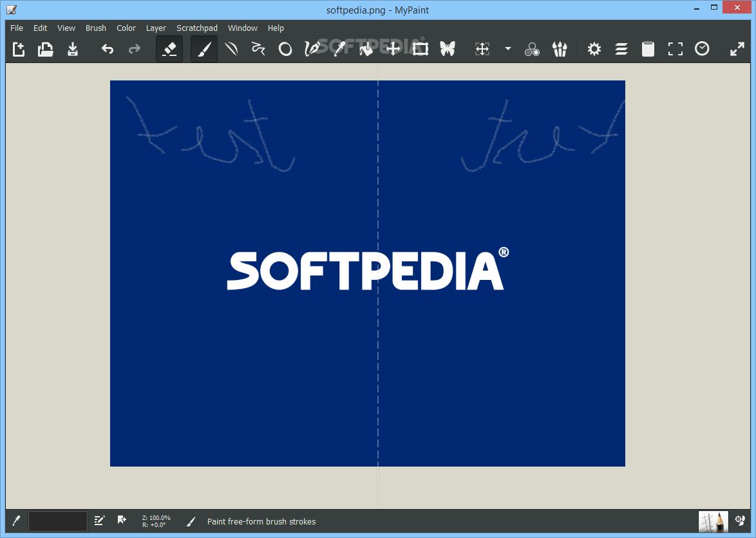
Task: Click the status bar color picker eyedropper
Action: (16, 521)
